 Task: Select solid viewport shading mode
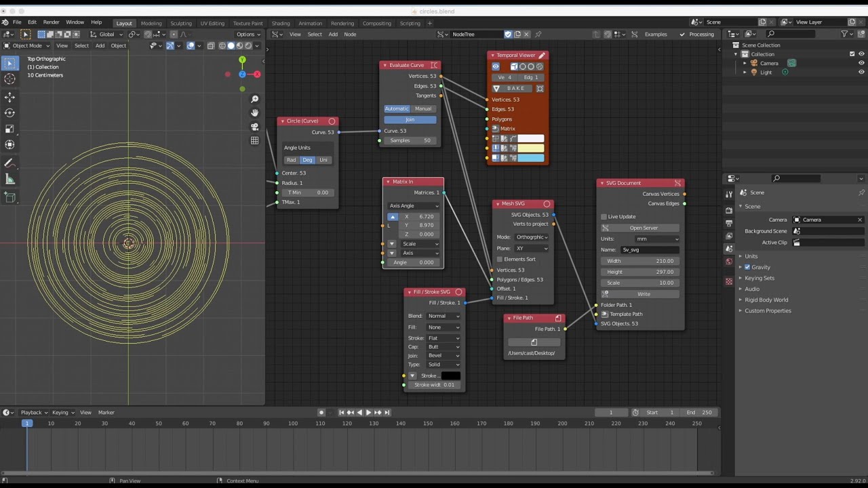(231, 45)
